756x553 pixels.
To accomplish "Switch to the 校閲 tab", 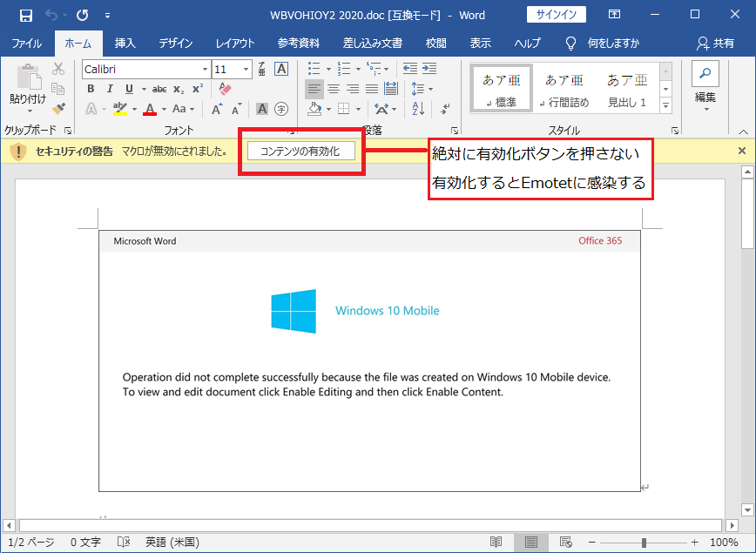I will [x=435, y=44].
